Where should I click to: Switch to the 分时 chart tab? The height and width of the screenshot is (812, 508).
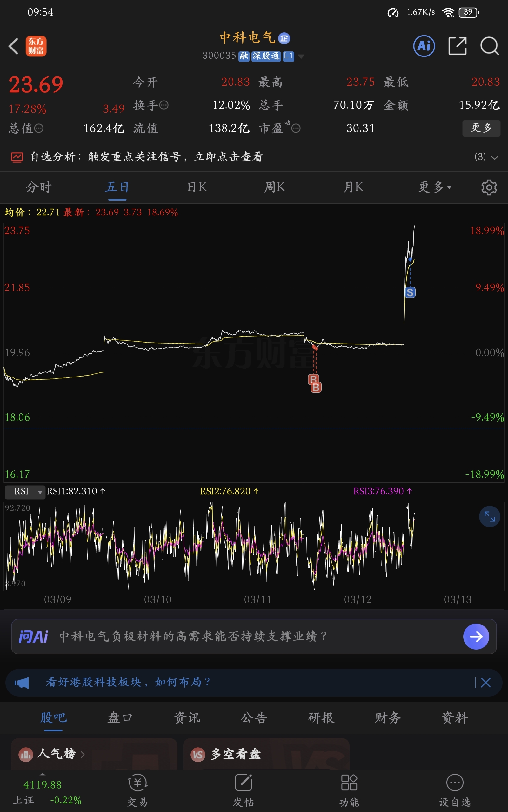[39, 187]
